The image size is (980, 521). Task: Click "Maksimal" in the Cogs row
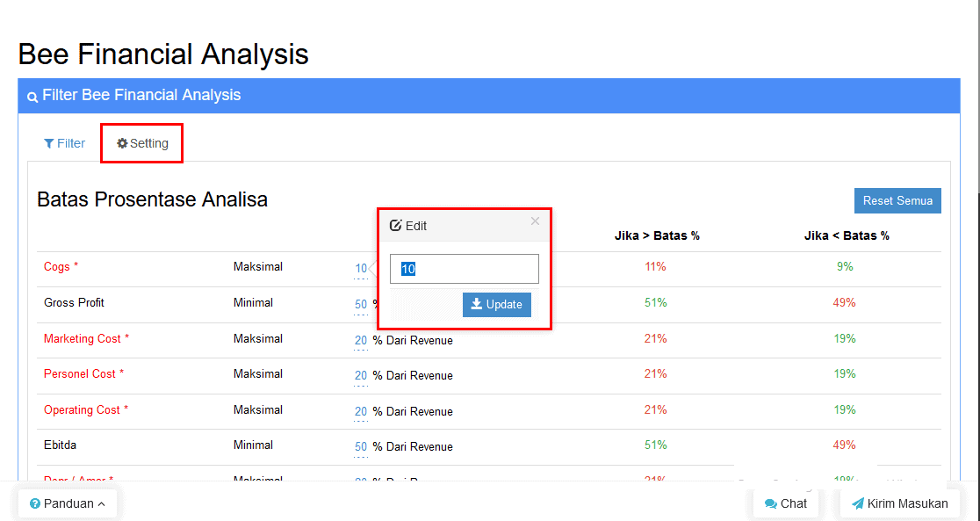[x=258, y=266]
